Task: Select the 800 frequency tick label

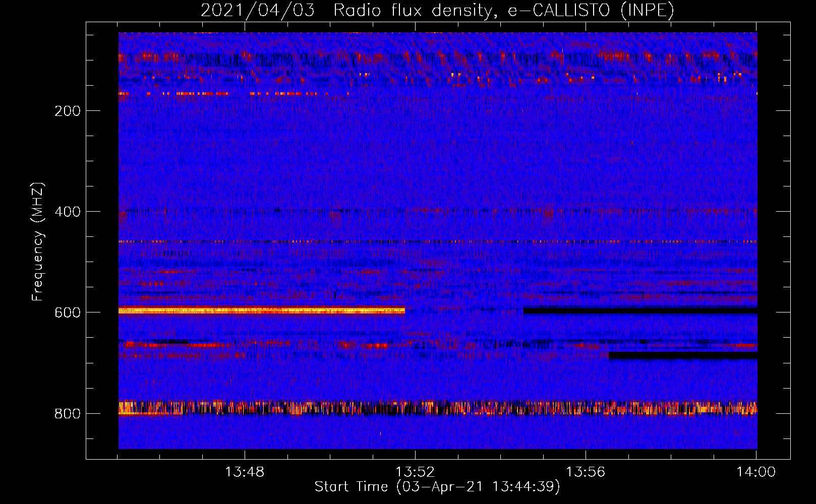Action: click(68, 414)
